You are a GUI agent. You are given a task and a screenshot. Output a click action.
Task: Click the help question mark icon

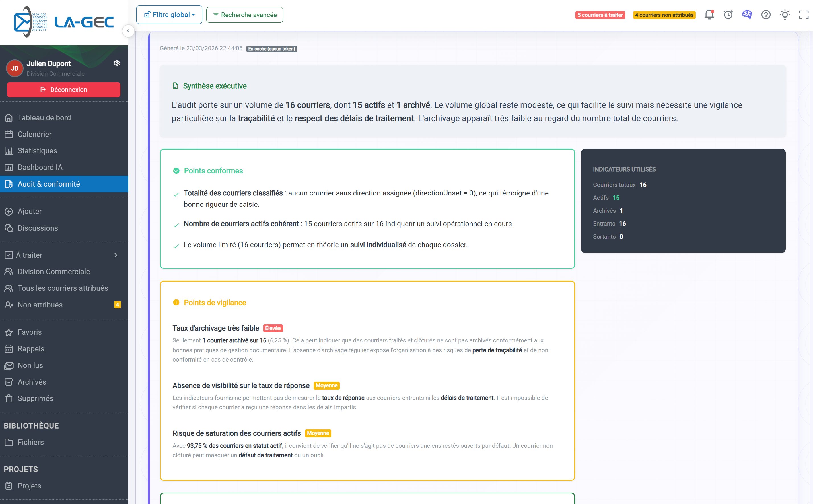[x=766, y=15]
